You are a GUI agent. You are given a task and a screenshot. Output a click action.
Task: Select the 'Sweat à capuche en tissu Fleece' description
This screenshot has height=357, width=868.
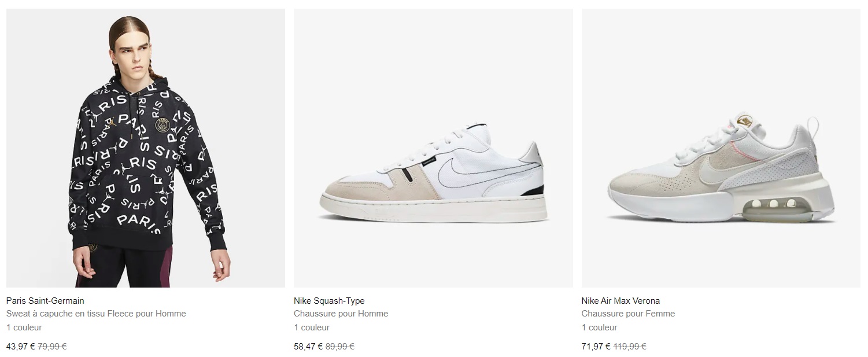coord(96,314)
